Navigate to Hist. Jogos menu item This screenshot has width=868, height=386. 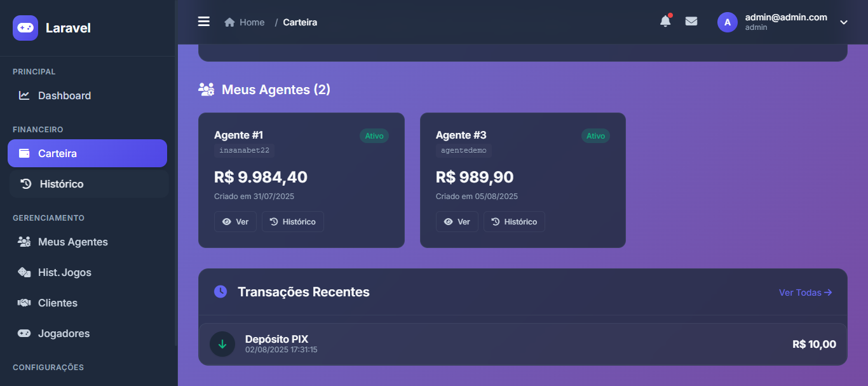(24, 272)
